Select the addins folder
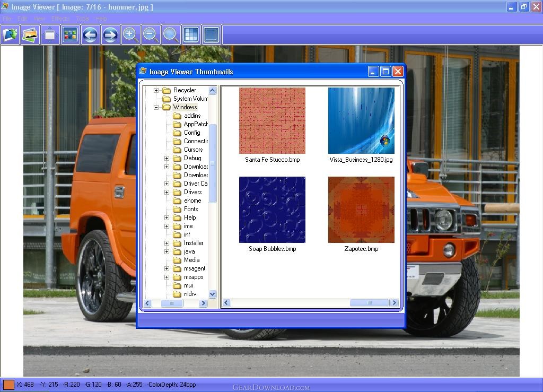This screenshot has height=392, width=543. (x=192, y=116)
